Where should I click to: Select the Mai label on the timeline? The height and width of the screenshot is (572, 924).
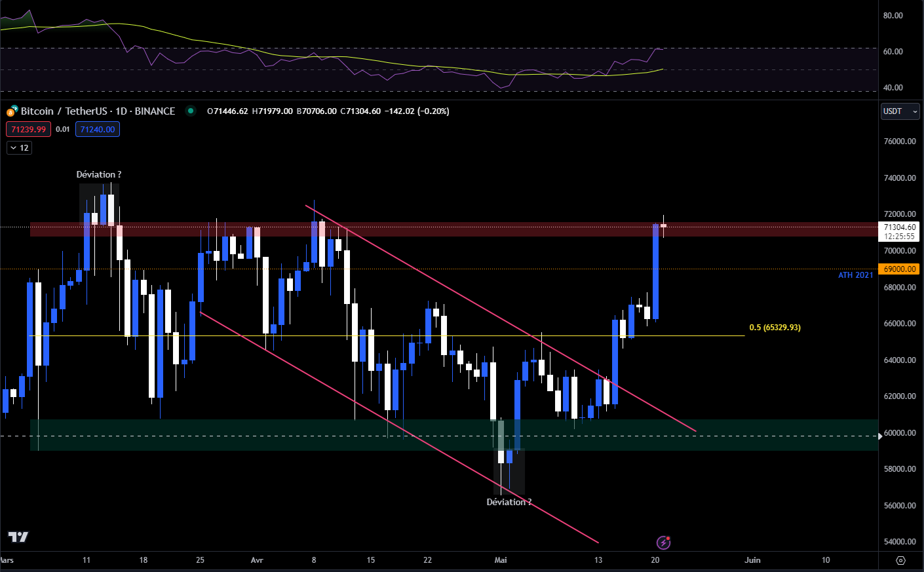click(501, 560)
